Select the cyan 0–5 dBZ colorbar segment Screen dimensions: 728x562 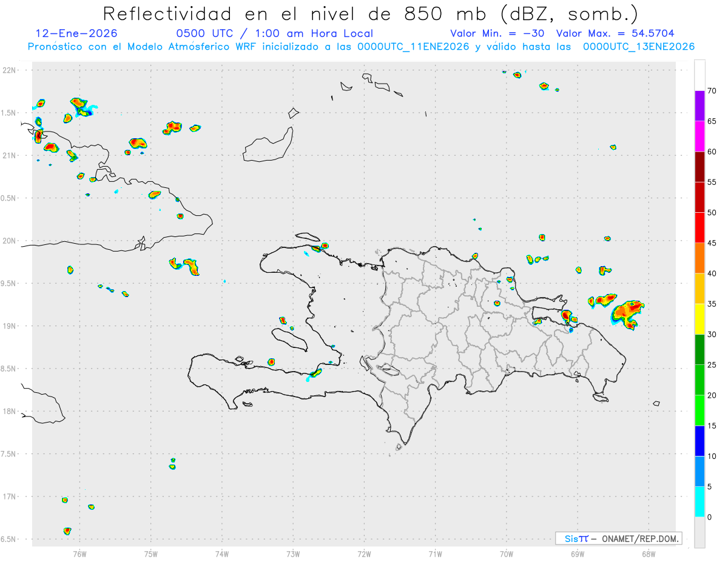click(x=699, y=501)
